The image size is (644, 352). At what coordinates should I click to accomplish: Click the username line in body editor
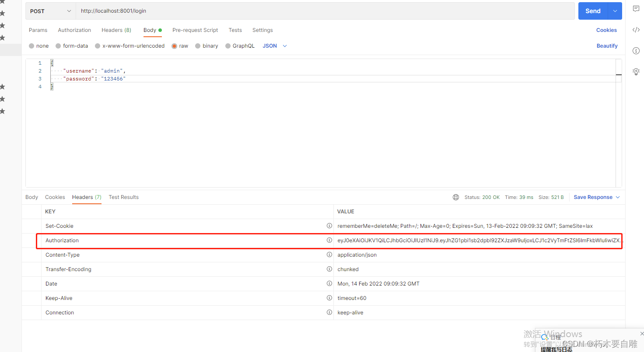[x=94, y=71]
